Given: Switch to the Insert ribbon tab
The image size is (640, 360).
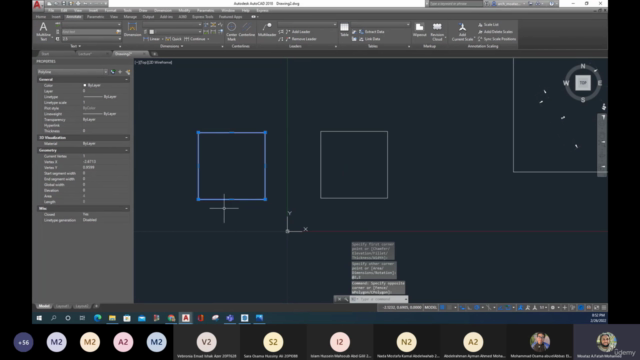Looking at the screenshot, I should [x=56, y=17].
